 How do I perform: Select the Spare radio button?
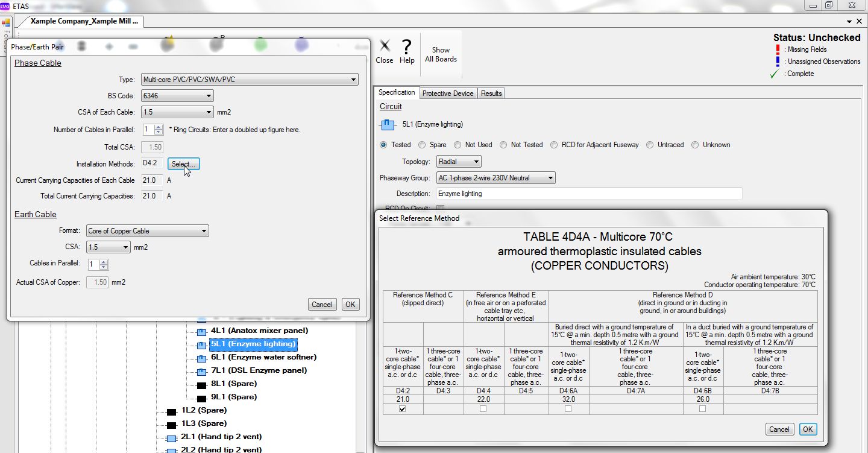coord(422,145)
